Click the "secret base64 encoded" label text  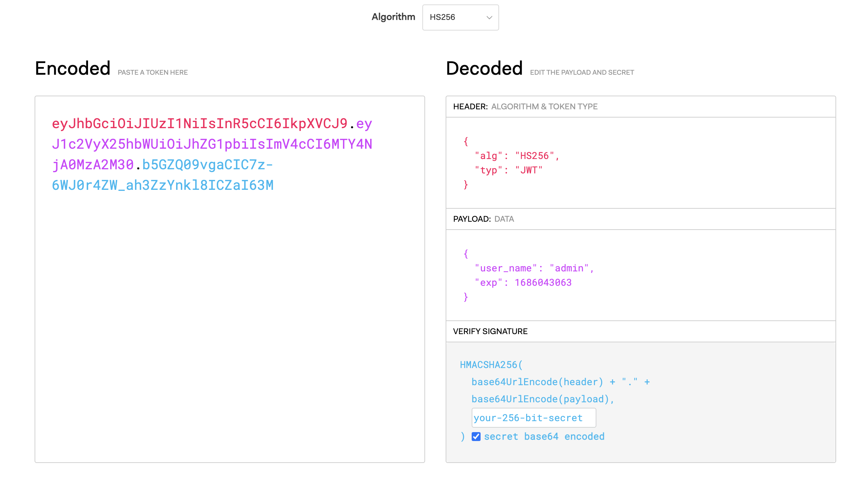click(x=544, y=437)
